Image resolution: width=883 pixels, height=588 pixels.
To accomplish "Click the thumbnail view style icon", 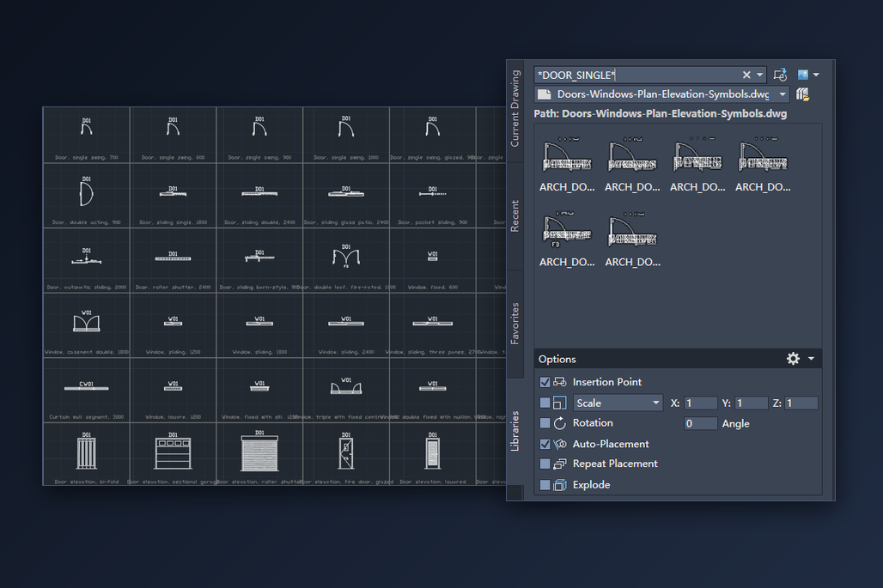I will click(803, 75).
